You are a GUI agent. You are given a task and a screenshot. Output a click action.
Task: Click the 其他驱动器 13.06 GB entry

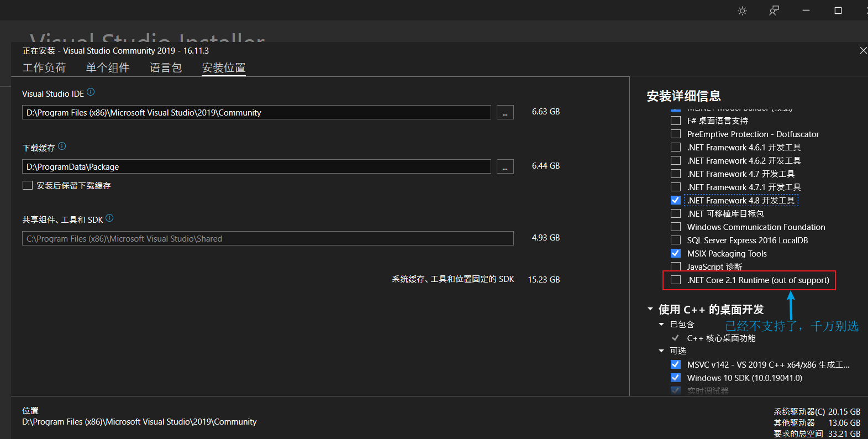[x=817, y=423]
